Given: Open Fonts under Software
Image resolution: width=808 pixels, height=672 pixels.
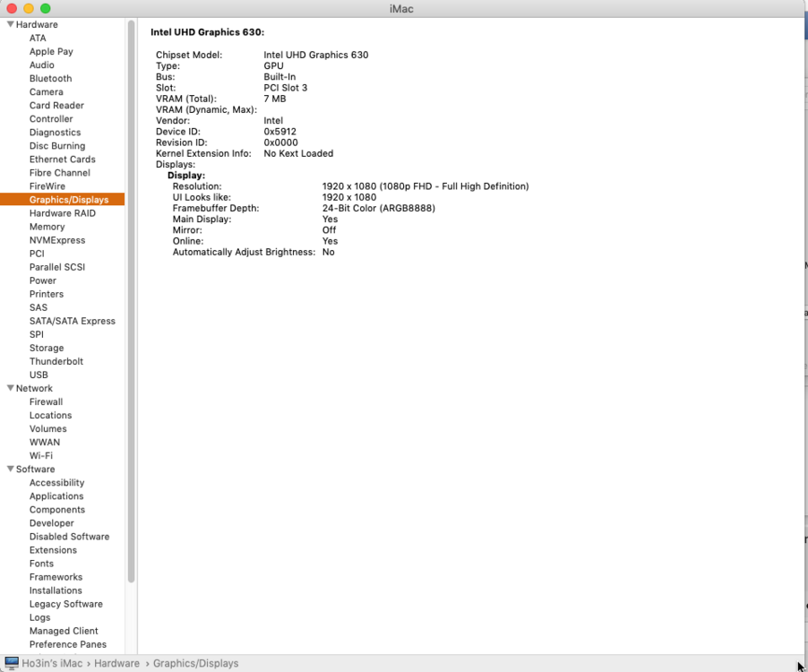Looking at the screenshot, I should click(x=40, y=563).
